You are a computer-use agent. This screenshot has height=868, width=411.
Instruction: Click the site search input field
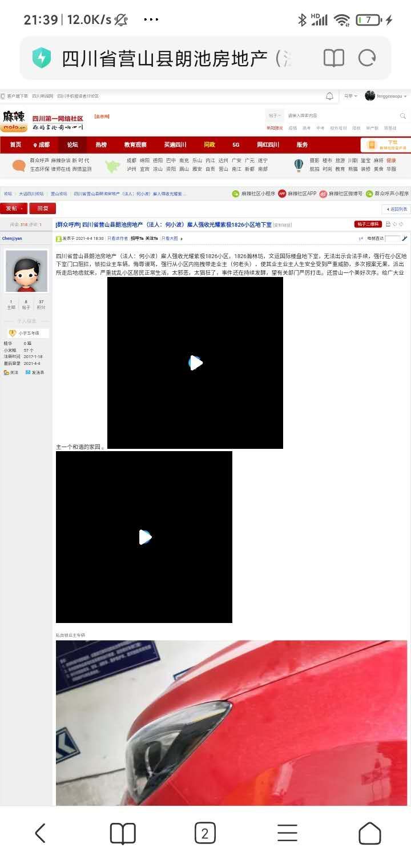pos(342,116)
